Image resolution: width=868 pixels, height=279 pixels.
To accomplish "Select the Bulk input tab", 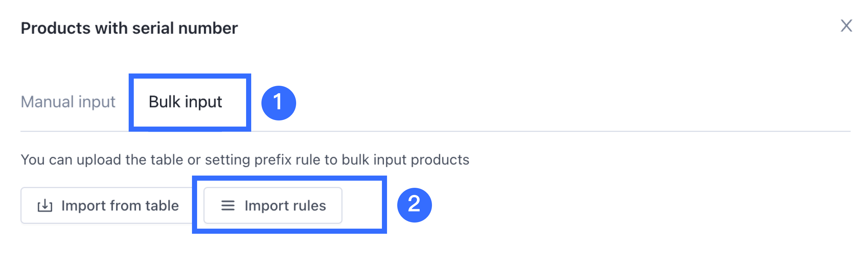I will click(x=186, y=102).
